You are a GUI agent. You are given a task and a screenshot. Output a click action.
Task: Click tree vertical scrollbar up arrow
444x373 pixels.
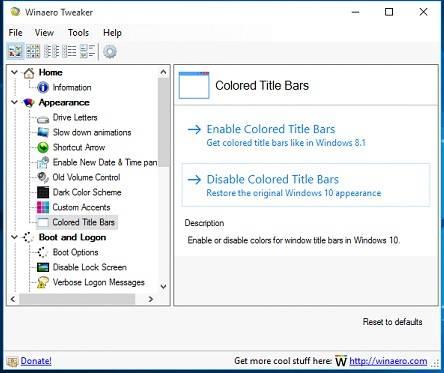click(x=163, y=72)
